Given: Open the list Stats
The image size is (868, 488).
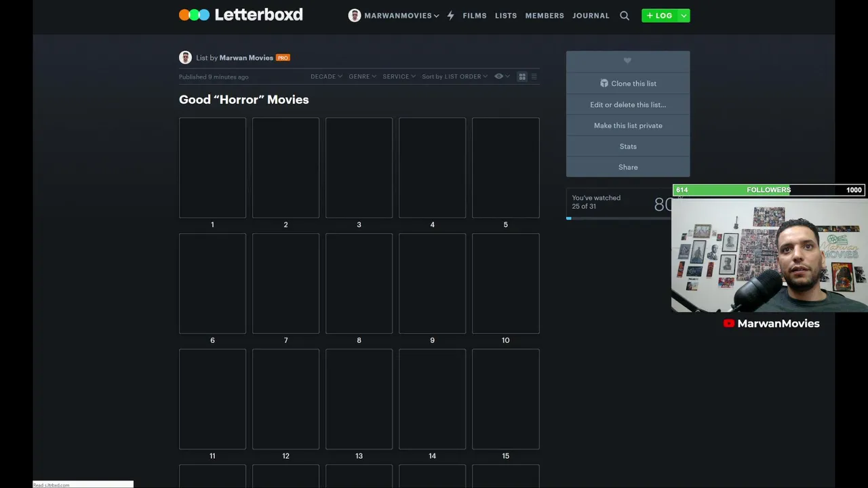Looking at the screenshot, I should pyautogui.click(x=628, y=146).
